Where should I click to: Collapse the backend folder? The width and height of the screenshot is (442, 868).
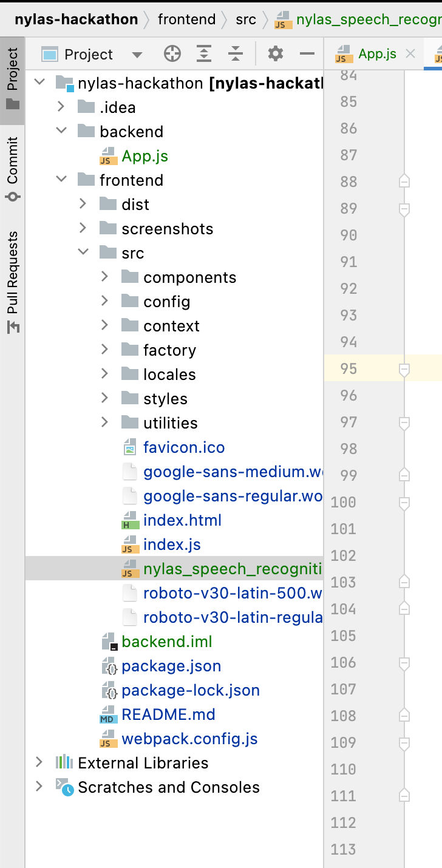click(x=61, y=132)
